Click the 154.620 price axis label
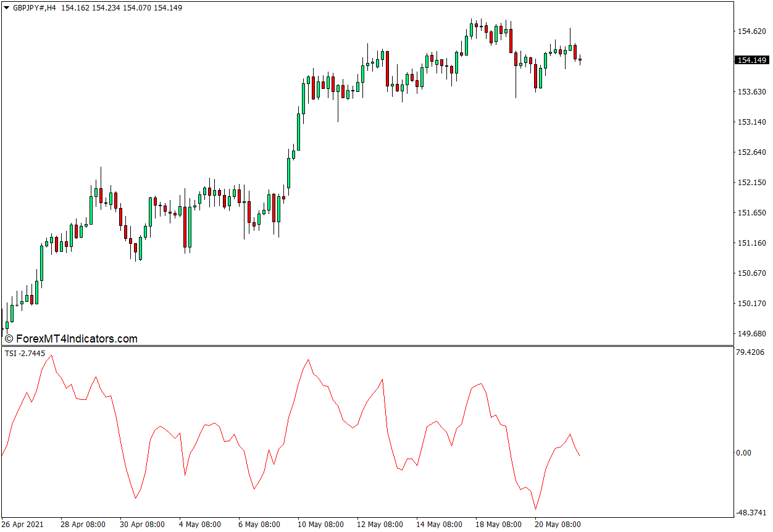 click(x=751, y=31)
